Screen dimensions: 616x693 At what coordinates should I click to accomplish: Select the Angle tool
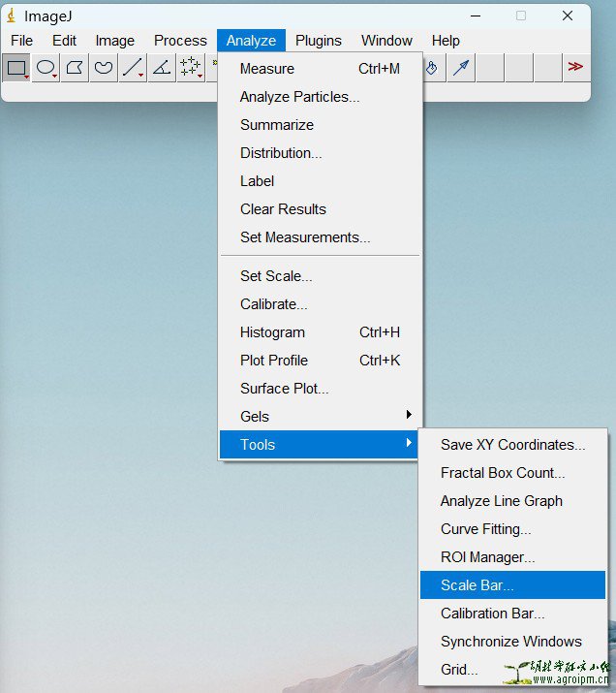(x=162, y=67)
